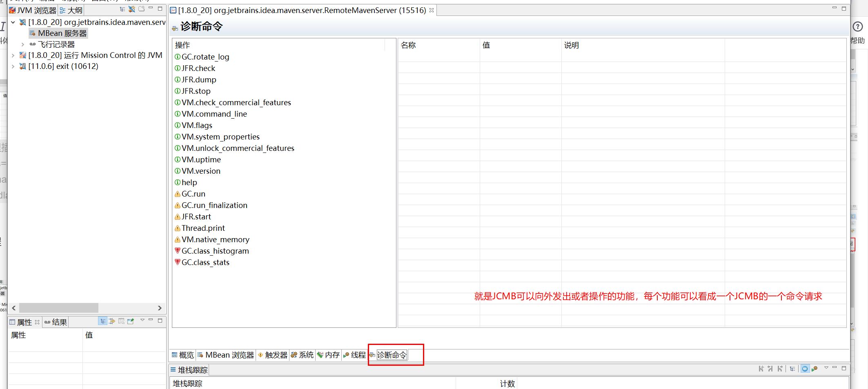Switch to the JVM 浏览器 tab
The height and width of the screenshot is (389, 868).
coord(33,10)
